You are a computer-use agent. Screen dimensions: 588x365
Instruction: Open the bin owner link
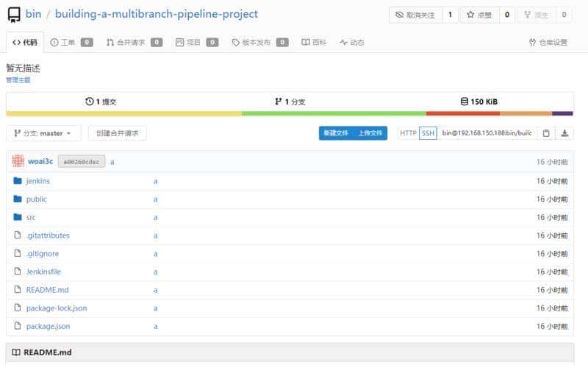33,14
